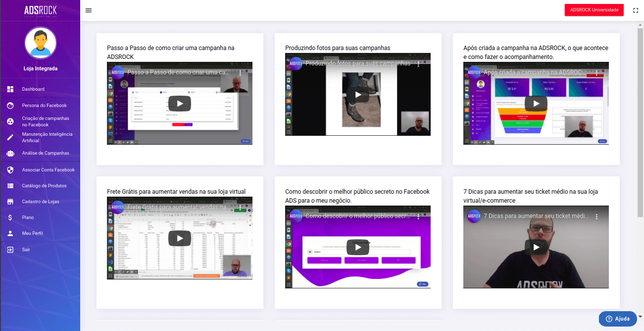Open the Ajuda help button
Screen dimensions: 644x331
[x=617, y=319]
